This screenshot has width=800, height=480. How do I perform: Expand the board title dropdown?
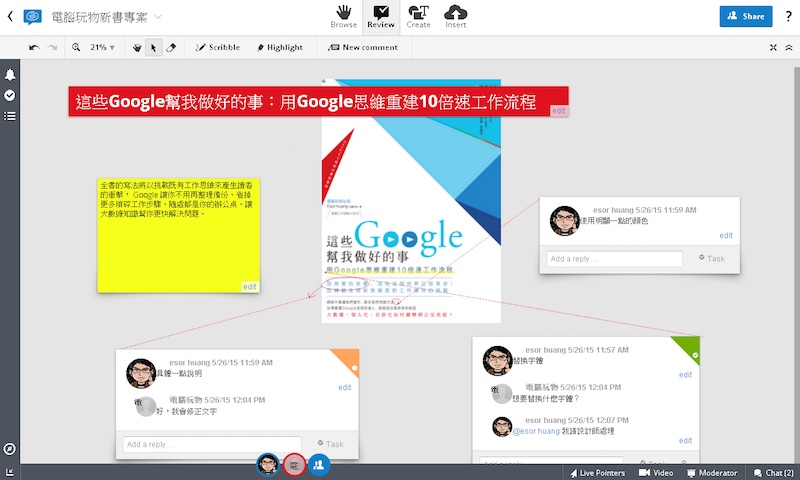coord(158,17)
